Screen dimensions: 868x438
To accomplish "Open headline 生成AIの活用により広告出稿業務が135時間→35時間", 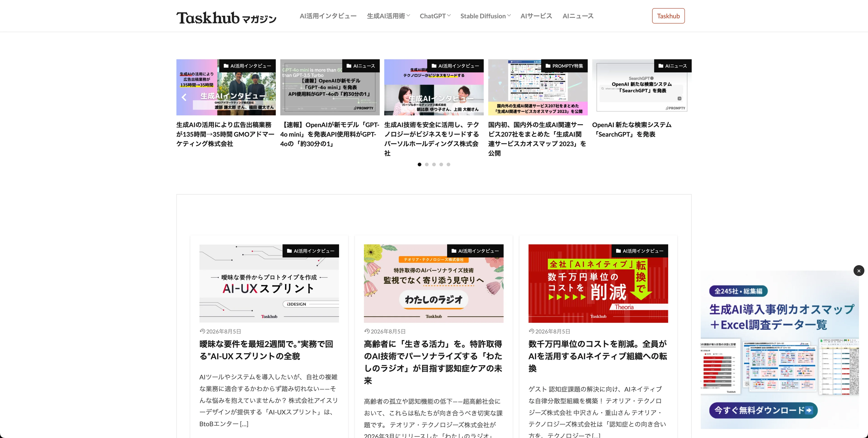I will click(x=225, y=134).
